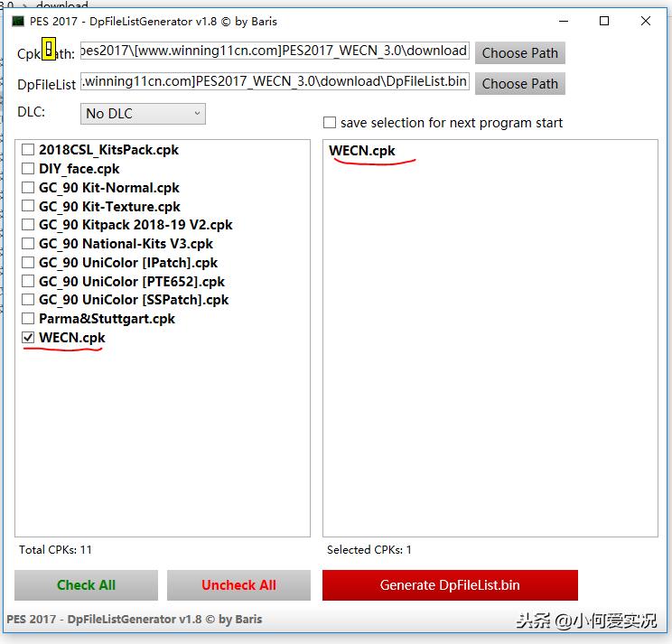Click Generate DpFileList.bin button

point(450,585)
